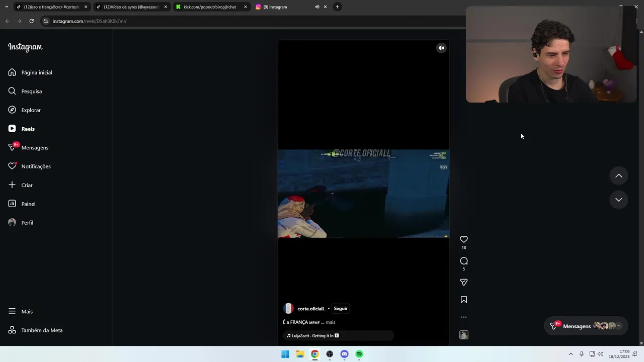644x362 pixels.
Task: Open the Windows Start menu
Action: [x=285, y=354]
